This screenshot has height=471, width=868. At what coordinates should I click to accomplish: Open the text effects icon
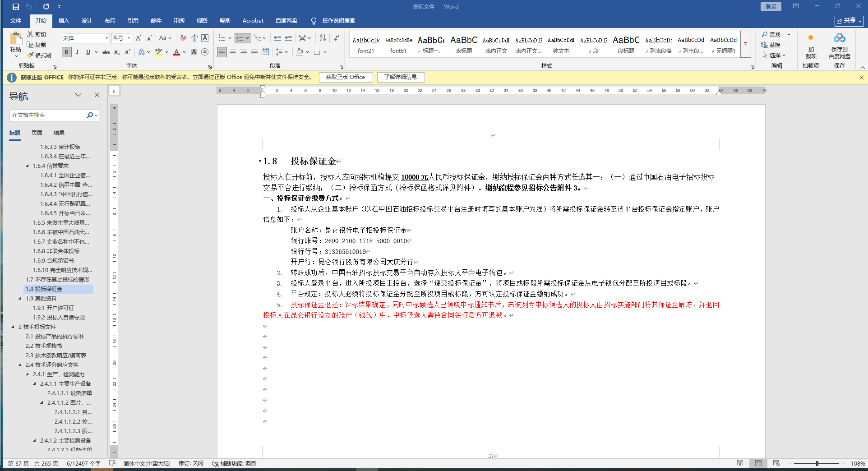(x=142, y=52)
